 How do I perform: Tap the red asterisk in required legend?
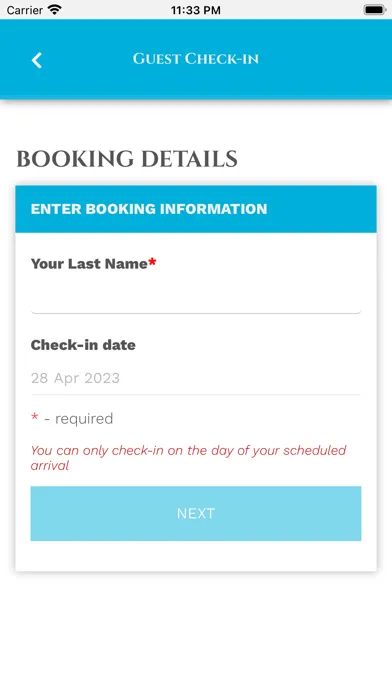[35, 417]
